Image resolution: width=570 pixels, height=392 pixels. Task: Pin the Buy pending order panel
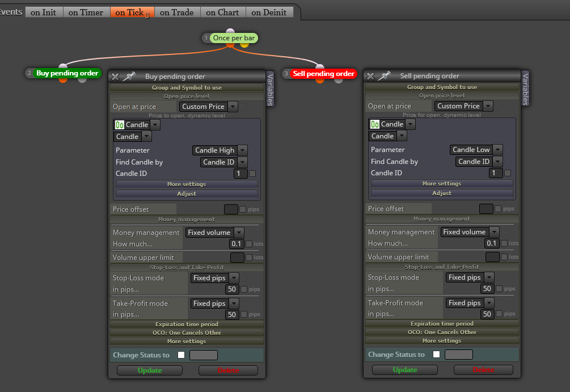coord(129,76)
